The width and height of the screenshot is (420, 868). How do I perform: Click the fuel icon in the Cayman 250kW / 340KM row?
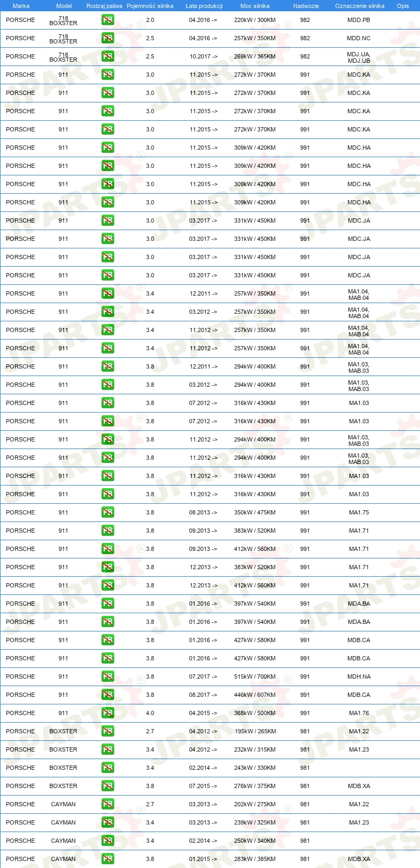[108, 841]
